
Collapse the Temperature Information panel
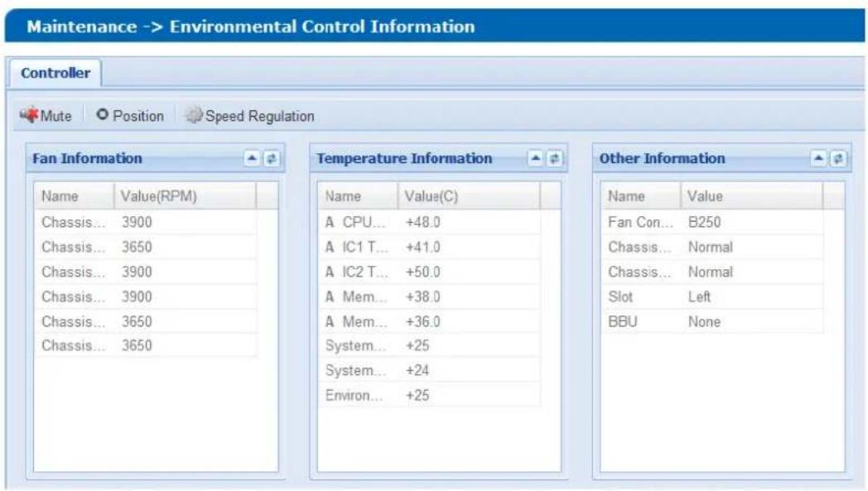pyautogui.click(x=535, y=159)
